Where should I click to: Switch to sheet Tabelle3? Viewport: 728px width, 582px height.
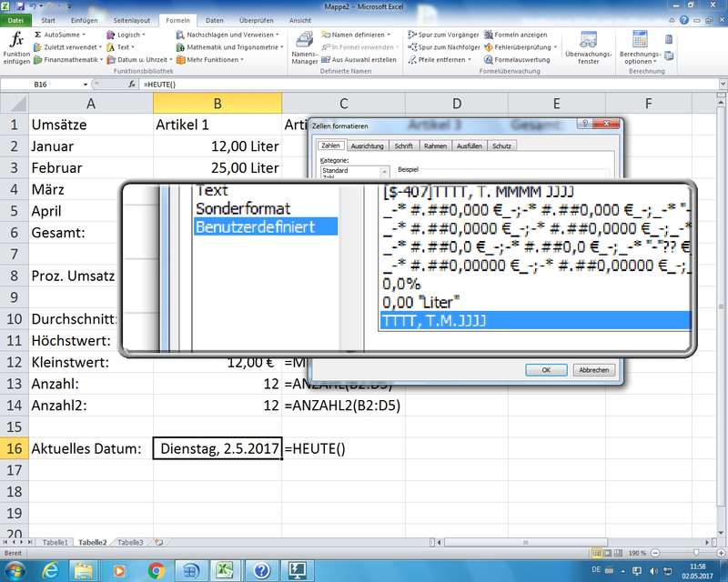[x=129, y=542]
